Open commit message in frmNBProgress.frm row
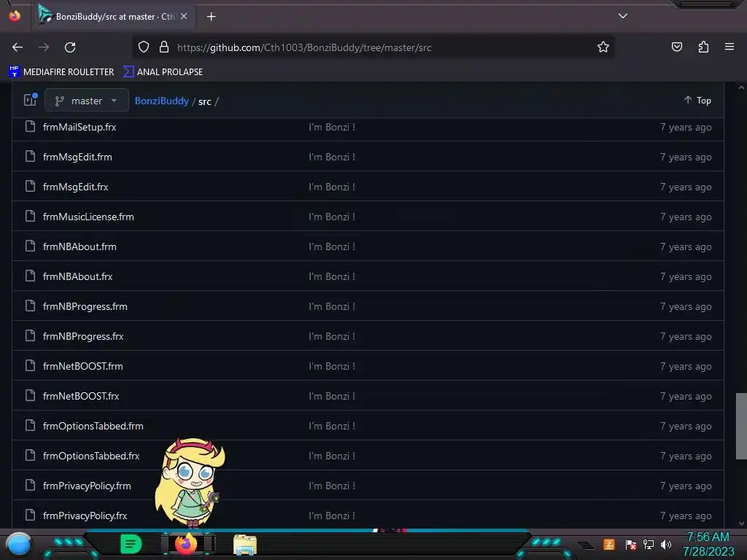The height and width of the screenshot is (560, 747). pyautogui.click(x=332, y=307)
